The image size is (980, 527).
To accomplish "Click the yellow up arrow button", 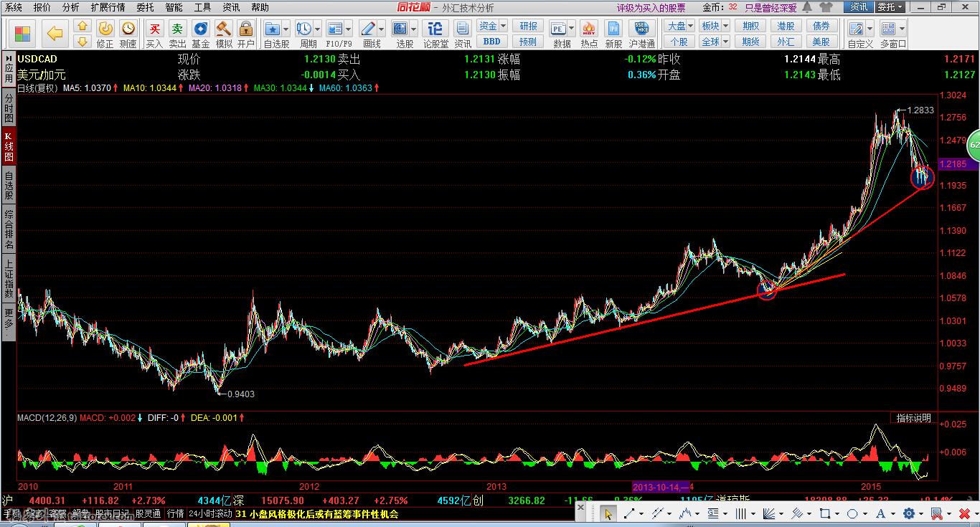I will pyautogui.click(x=82, y=27).
